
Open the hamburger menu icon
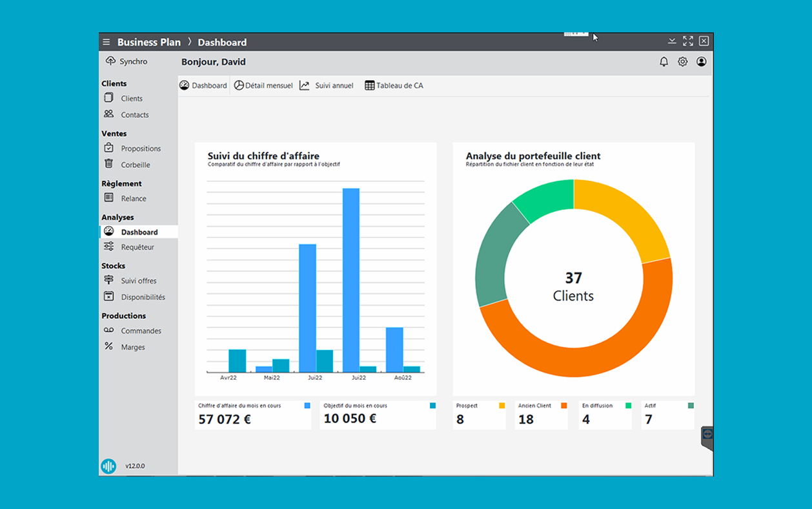tap(107, 42)
